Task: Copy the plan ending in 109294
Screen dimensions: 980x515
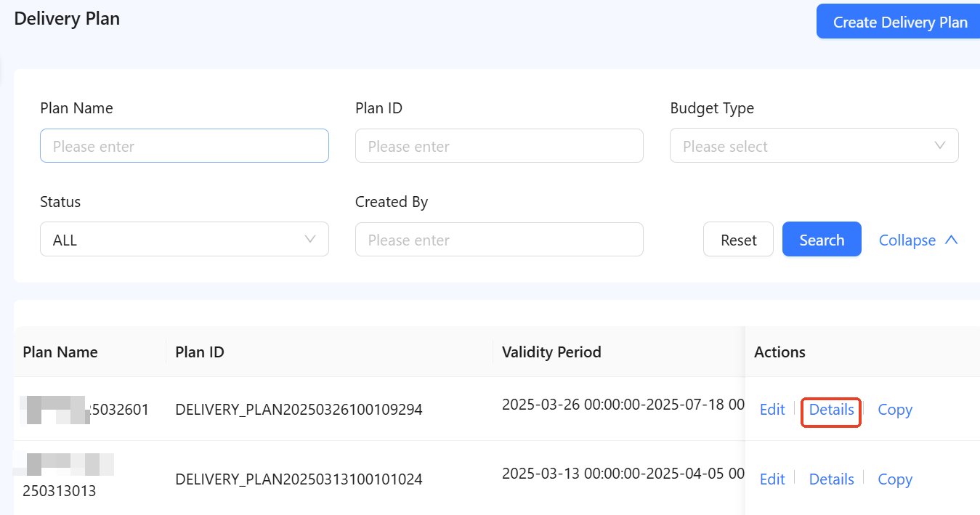Action: (895, 410)
